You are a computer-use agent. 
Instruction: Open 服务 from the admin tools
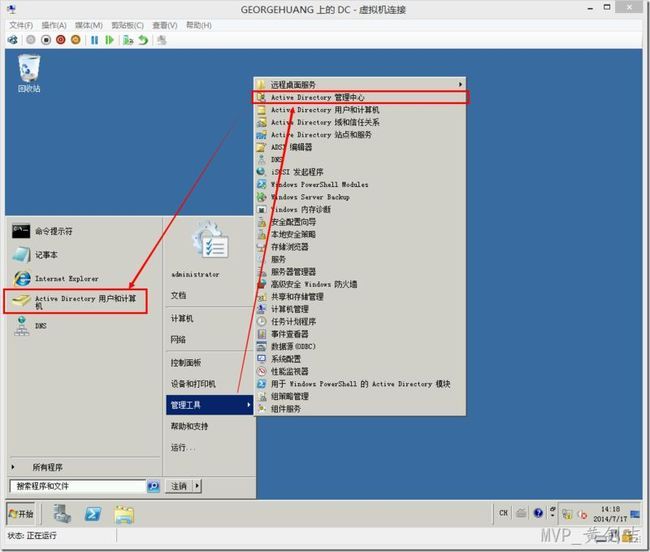(360, 259)
